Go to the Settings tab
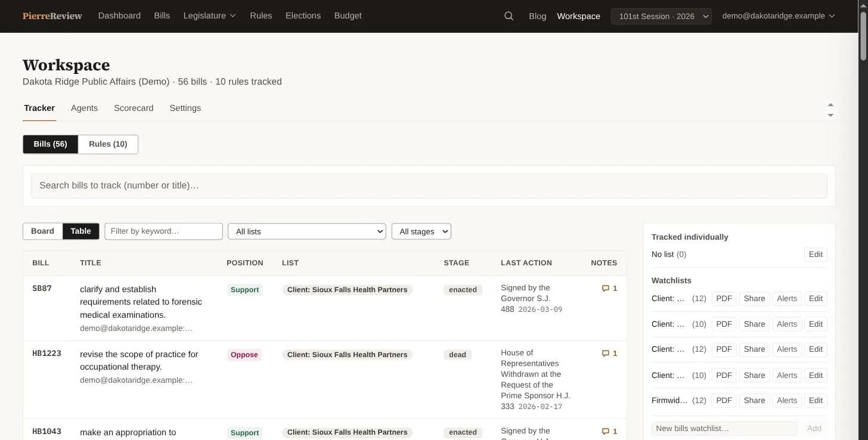 click(x=185, y=108)
